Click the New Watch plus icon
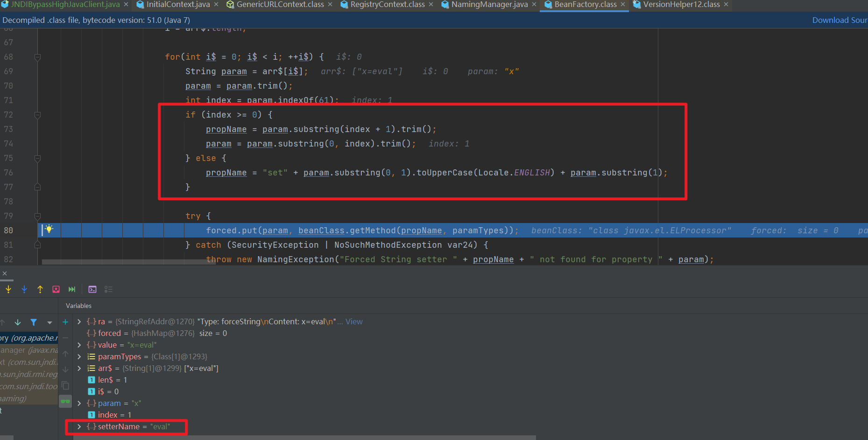The width and height of the screenshot is (868, 440). (65, 322)
